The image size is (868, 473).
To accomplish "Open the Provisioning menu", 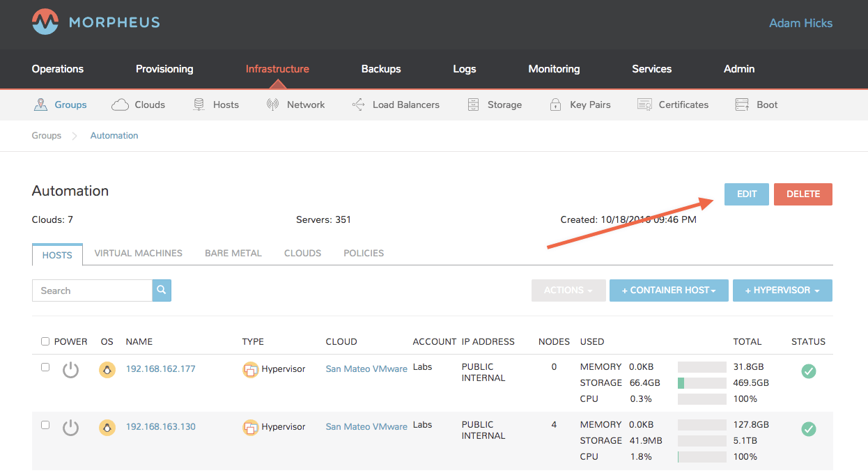I will pos(164,69).
